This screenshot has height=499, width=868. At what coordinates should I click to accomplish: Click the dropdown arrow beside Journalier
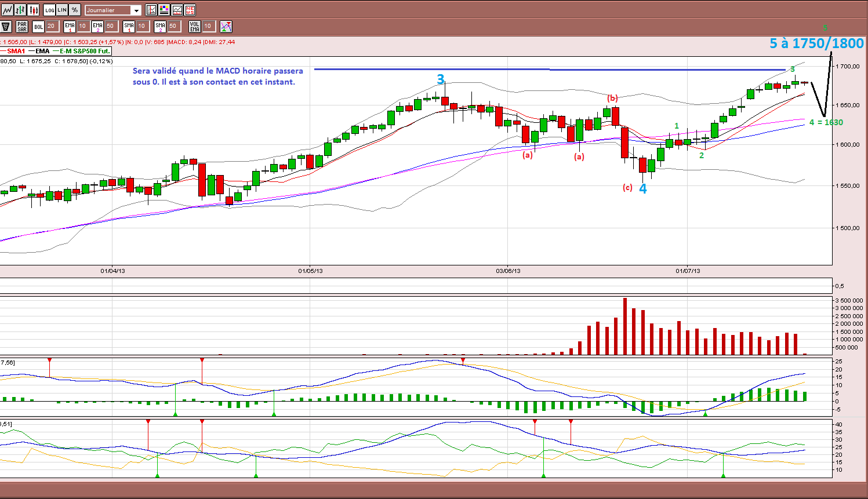point(136,10)
